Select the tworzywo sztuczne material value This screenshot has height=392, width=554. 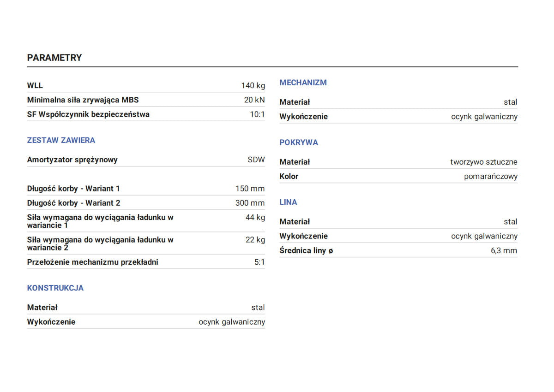[x=484, y=162]
